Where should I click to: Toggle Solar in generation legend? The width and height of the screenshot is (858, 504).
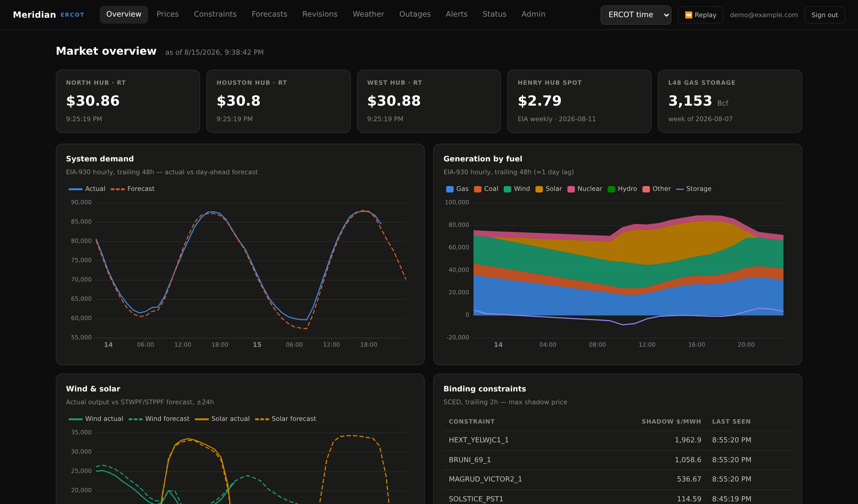(x=549, y=189)
